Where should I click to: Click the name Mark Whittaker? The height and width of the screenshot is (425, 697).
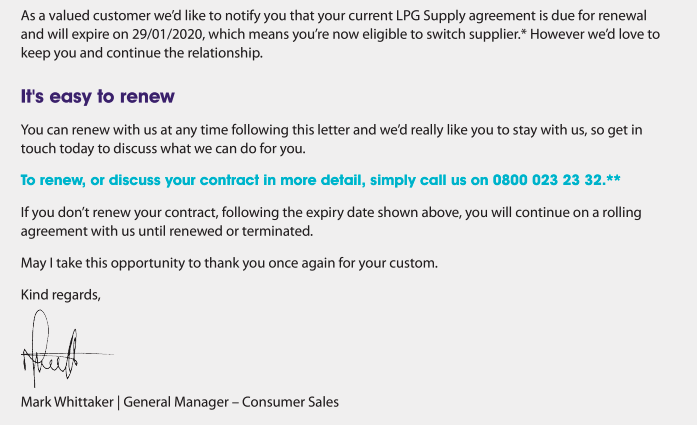coord(67,402)
